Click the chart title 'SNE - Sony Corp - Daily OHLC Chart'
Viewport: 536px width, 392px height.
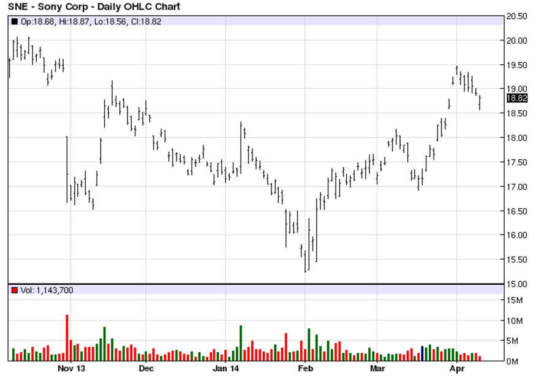(x=94, y=7)
